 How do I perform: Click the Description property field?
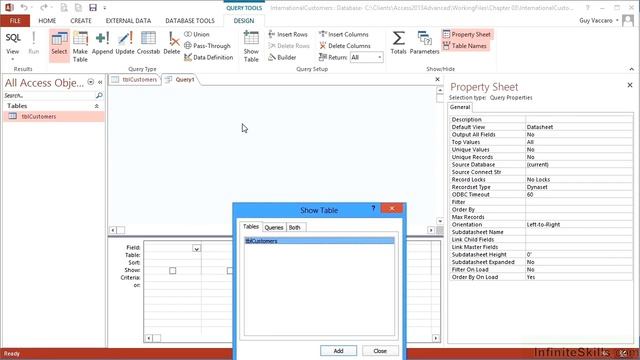[579, 119]
